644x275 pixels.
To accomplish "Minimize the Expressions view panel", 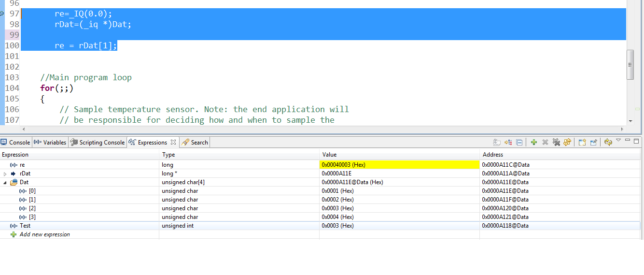I will pos(628,141).
